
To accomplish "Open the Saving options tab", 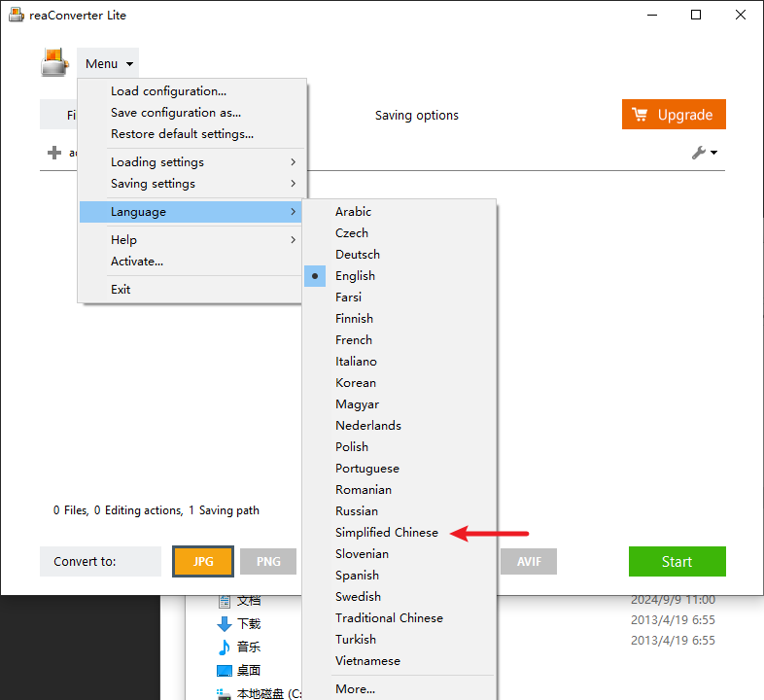I will (x=416, y=116).
